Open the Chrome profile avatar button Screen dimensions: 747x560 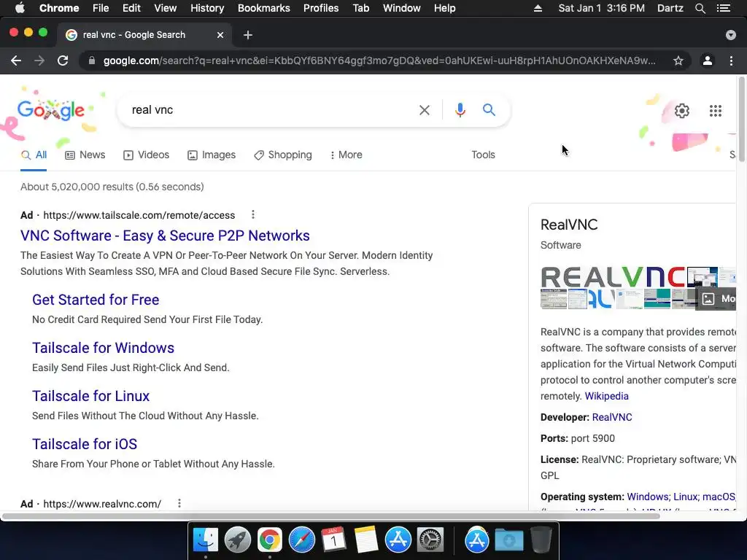pos(708,61)
